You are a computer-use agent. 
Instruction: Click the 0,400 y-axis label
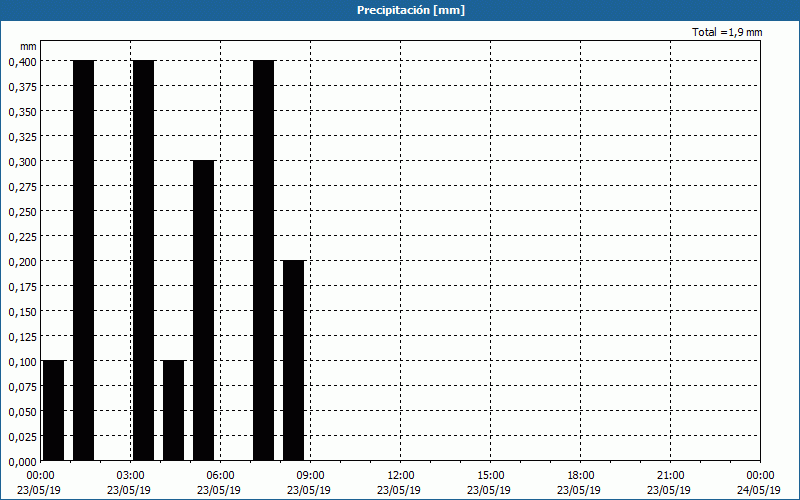22,62
